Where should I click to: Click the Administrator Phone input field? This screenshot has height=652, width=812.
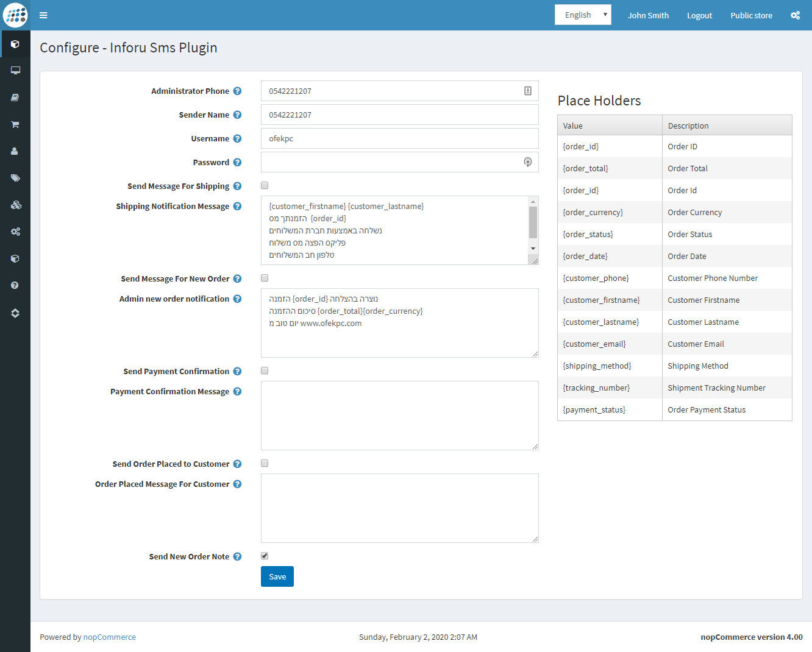[400, 91]
